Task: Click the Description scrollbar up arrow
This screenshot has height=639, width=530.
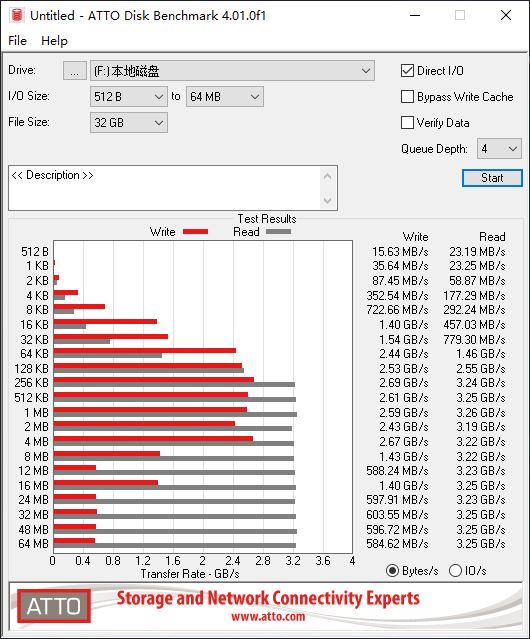Action: pos(328,176)
